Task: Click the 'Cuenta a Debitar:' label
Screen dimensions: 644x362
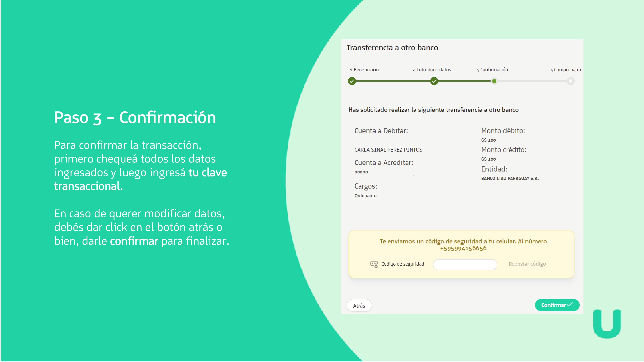Action: 381,131
